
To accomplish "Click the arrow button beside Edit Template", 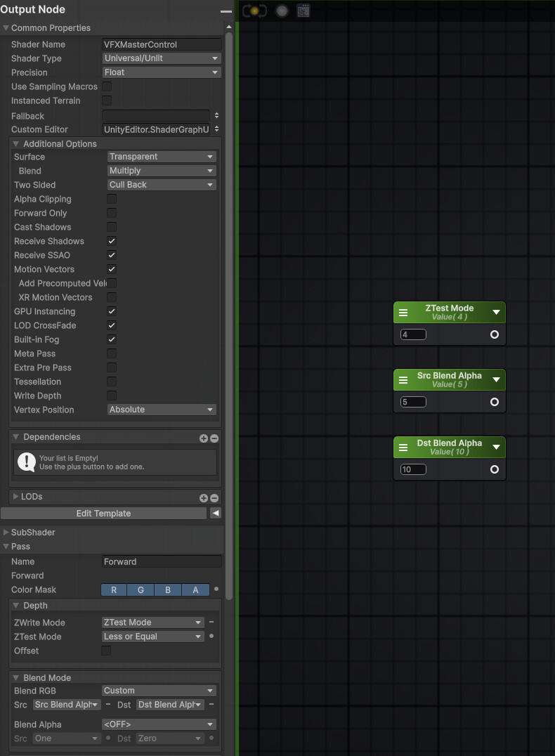I will point(216,514).
